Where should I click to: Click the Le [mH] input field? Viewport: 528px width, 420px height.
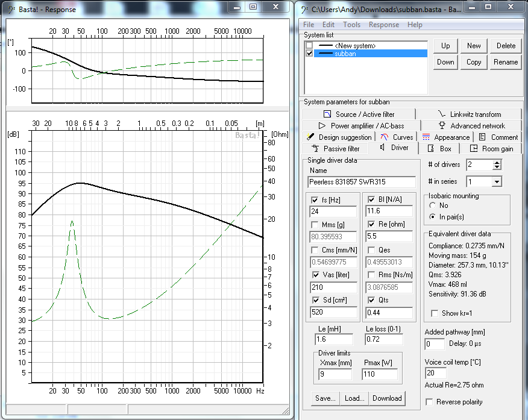334,339
